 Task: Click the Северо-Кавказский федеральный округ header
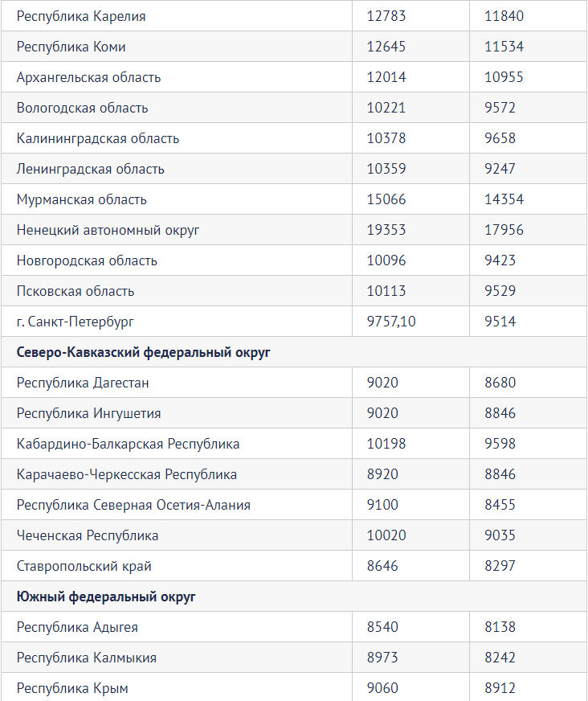[143, 352]
